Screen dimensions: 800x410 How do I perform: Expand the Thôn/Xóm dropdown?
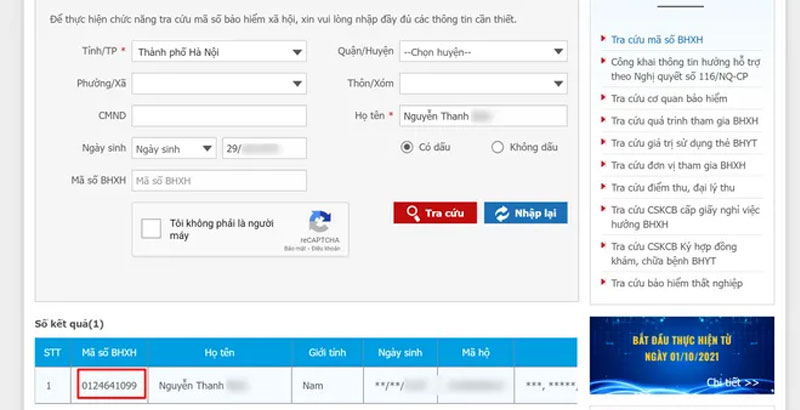pyautogui.click(x=484, y=83)
